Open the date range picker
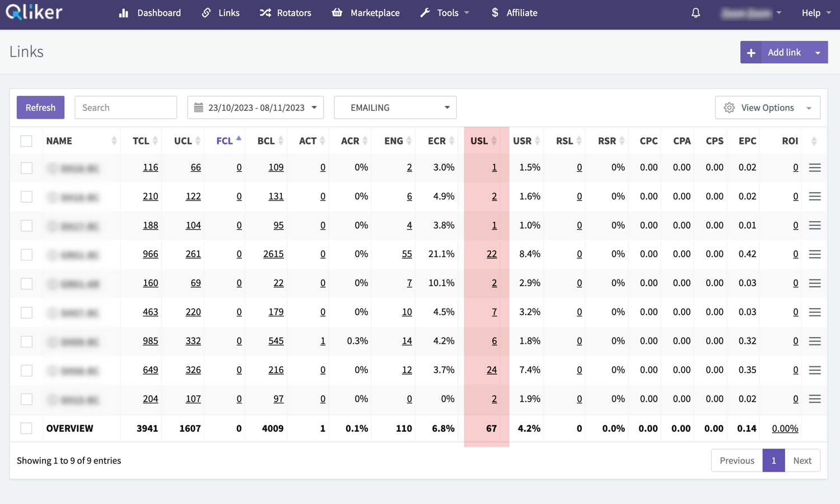The width and height of the screenshot is (840, 504). point(255,108)
